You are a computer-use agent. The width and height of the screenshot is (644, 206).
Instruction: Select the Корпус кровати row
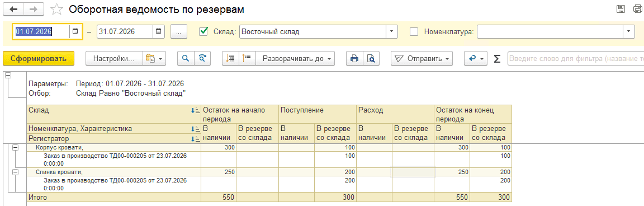point(114,148)
